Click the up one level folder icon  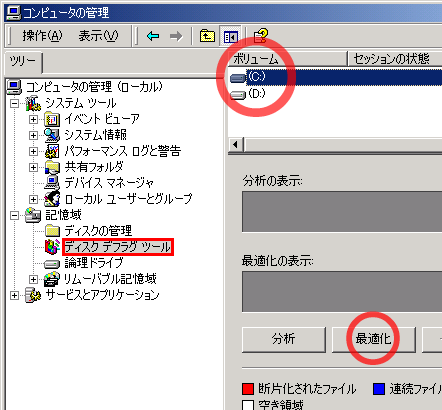click(x=207, y=36)
